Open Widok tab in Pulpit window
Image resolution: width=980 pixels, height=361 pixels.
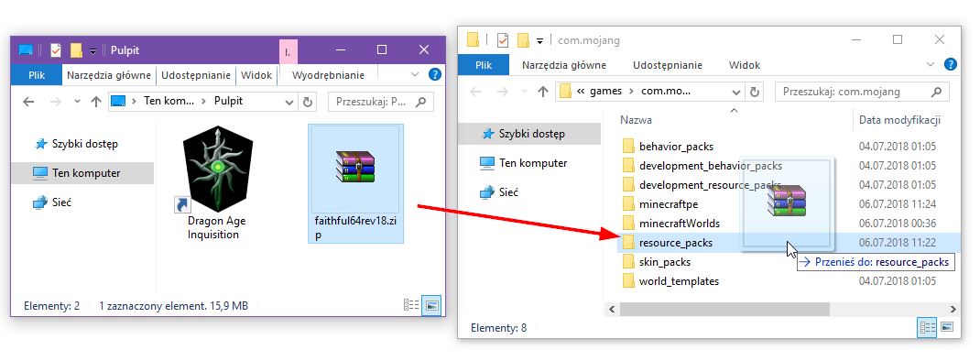pyautogui.click(x=256, y=75)
